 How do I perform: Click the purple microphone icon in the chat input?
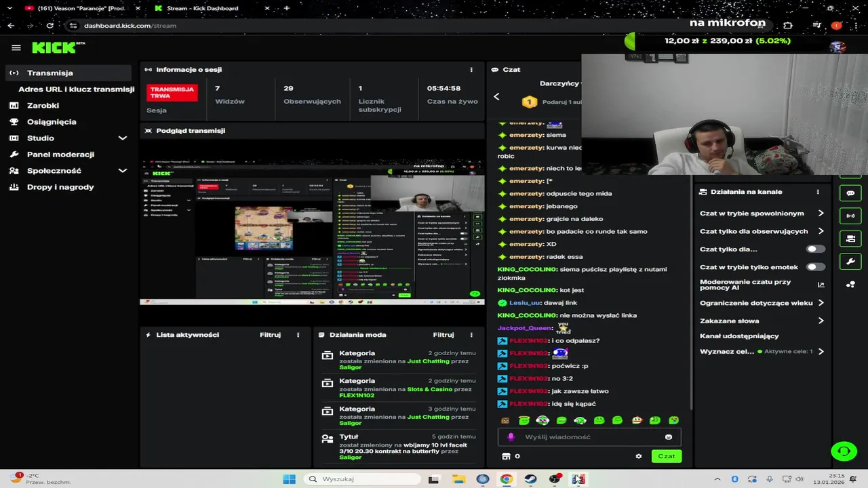pyautogui.click(x=511, y=437)
